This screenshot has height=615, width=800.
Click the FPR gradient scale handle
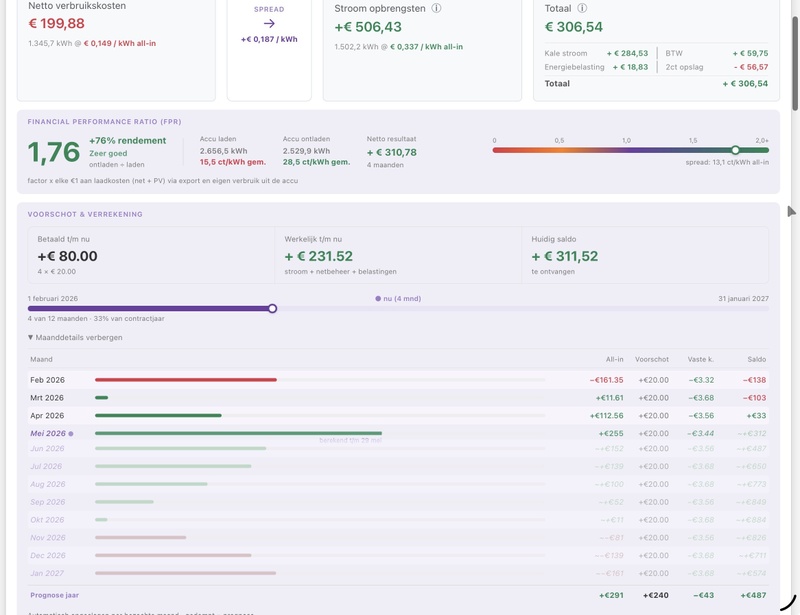coord(735,150)
